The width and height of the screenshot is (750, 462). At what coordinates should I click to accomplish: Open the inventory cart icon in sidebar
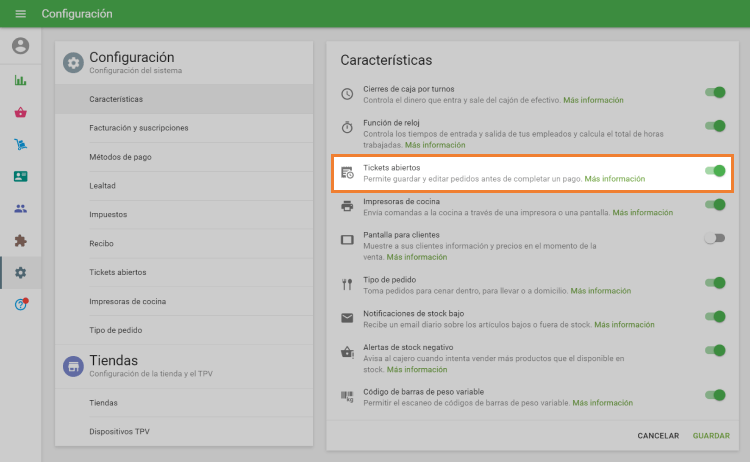(x=20, y=145)
